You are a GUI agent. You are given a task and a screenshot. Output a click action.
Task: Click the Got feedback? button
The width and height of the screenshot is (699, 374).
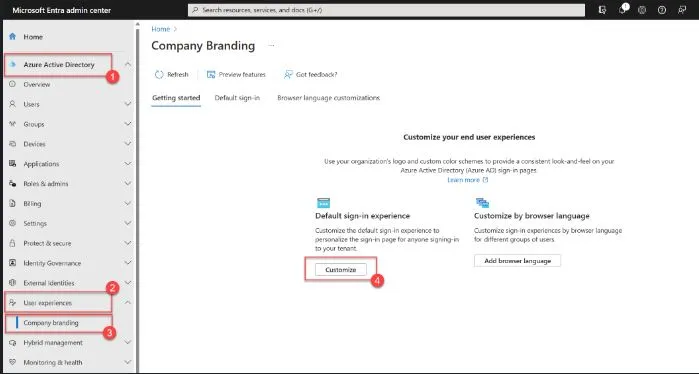tap(311, 74)
